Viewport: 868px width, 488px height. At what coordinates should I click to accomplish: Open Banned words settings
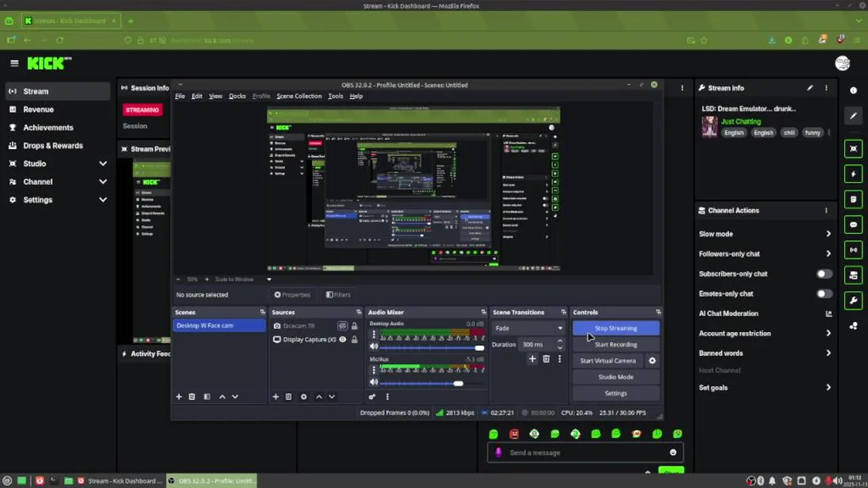tap(764, 353)
